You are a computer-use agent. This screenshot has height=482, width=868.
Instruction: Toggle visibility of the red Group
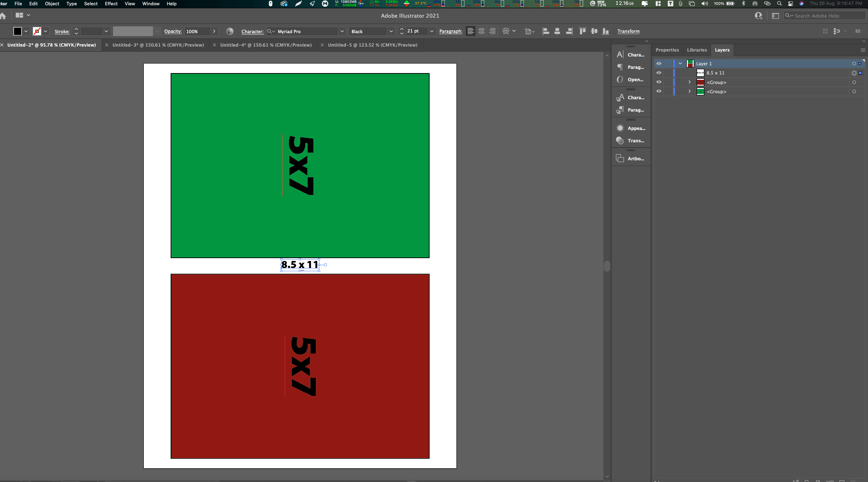pos(659,82)
